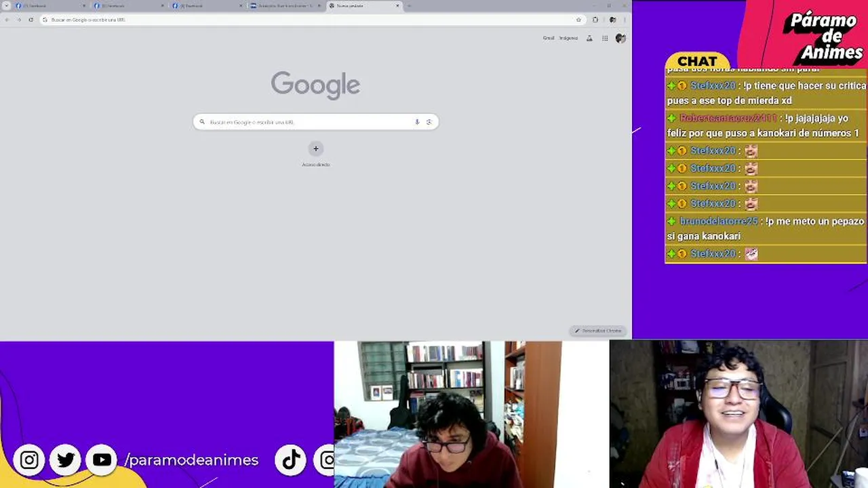Click message 'feliz por que puso a kanokari'
Image resolution: width=868 pixels, height=488 pixels.
(x=763, y=133)
